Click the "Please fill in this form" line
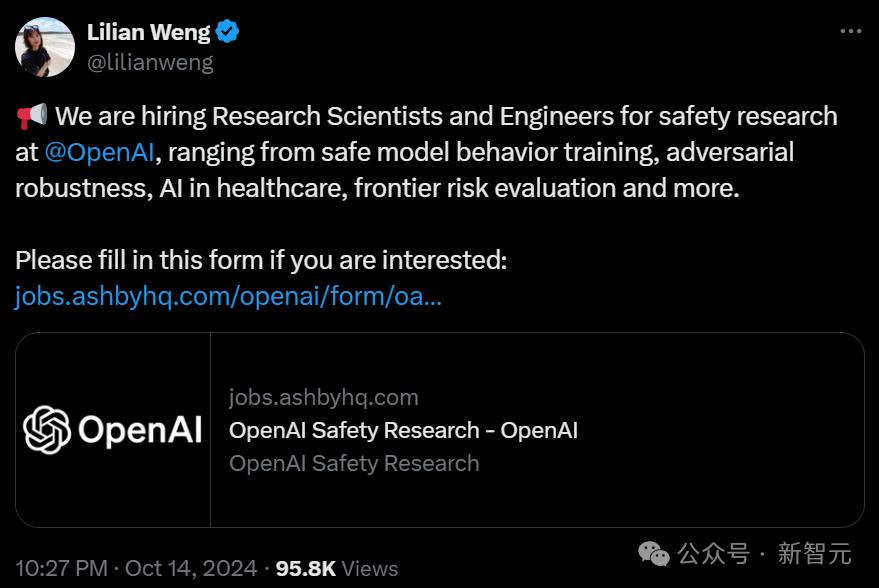 tap(261, 261)
